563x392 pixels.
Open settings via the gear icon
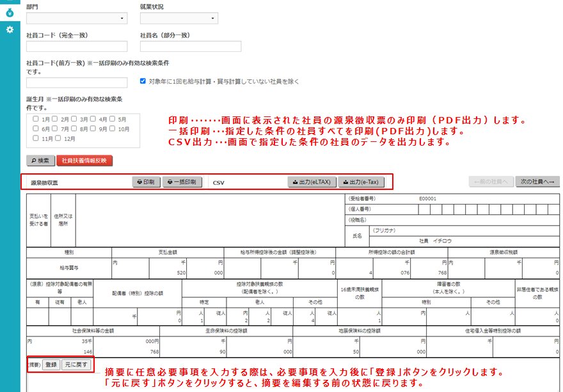pos(9,28)
